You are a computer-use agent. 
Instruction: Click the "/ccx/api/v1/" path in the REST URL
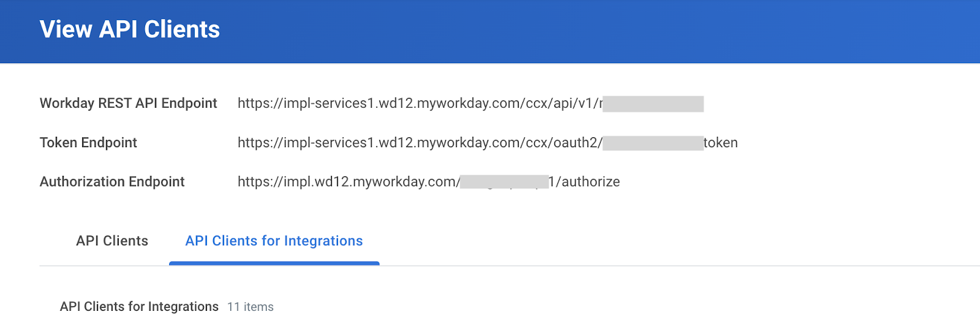562,103
